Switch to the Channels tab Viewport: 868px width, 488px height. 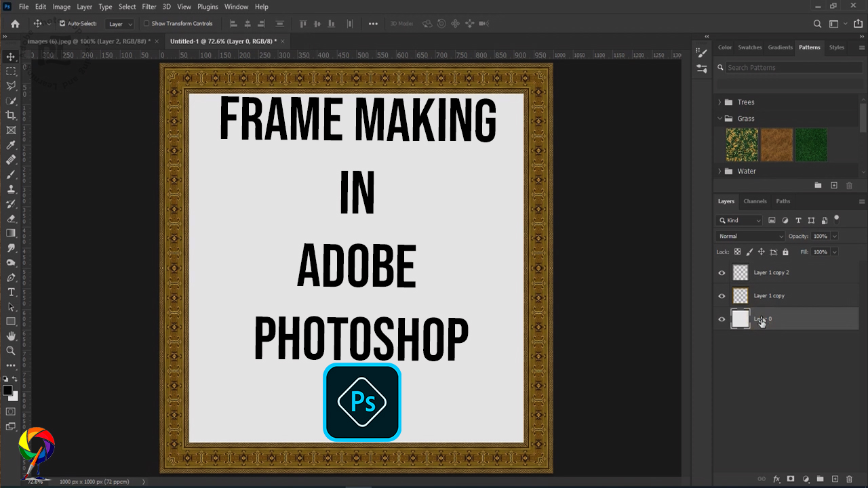click(x=755, y=201)
